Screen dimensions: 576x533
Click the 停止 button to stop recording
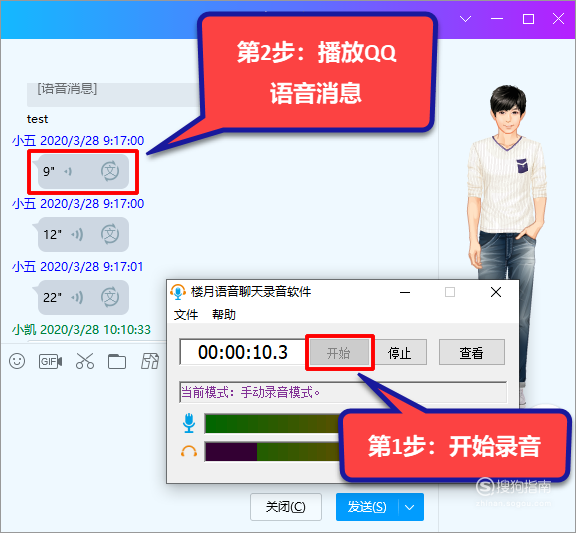[x=399, y=353]
